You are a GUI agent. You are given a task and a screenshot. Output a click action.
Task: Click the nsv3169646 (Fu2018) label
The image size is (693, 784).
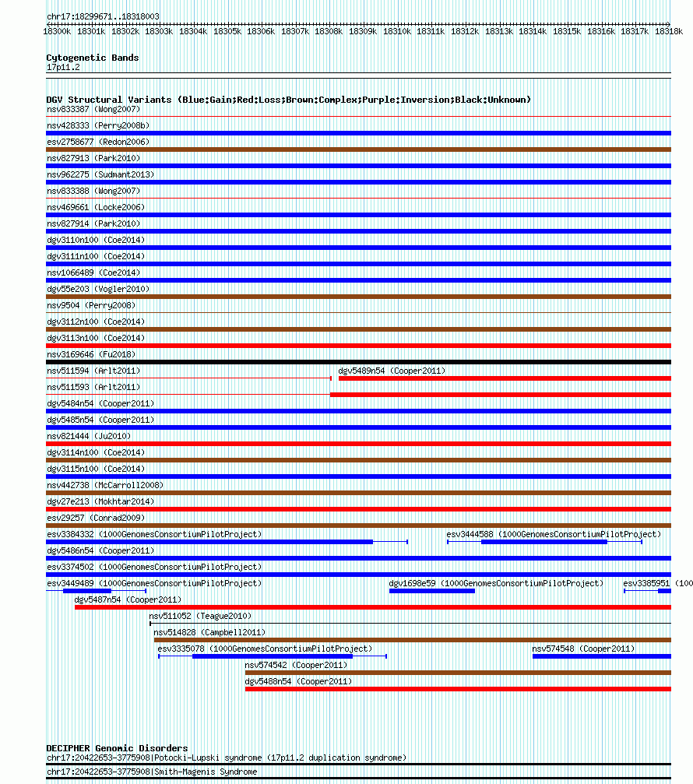tap(91, 354)
